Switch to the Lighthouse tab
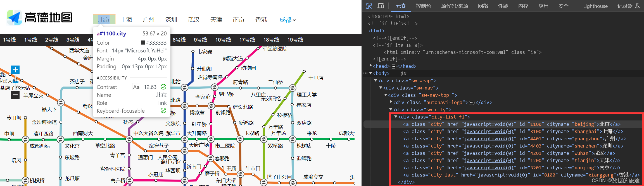 [595, 6]
